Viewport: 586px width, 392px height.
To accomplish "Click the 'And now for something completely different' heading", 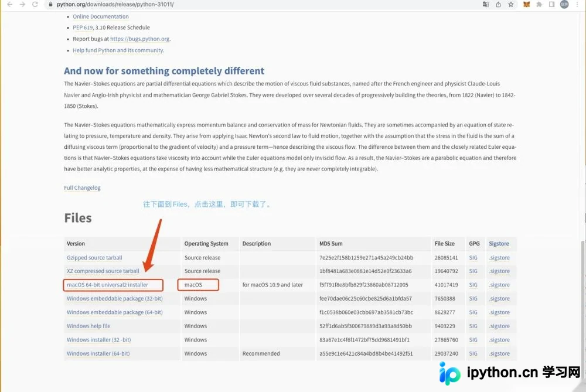I will tap(164, 71).
